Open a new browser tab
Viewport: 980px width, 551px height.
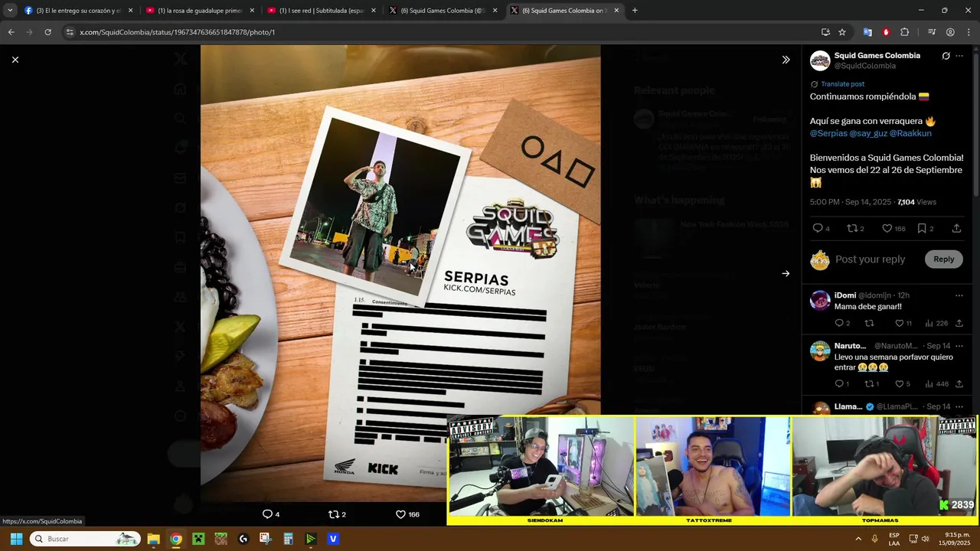[x=635, y=11]
